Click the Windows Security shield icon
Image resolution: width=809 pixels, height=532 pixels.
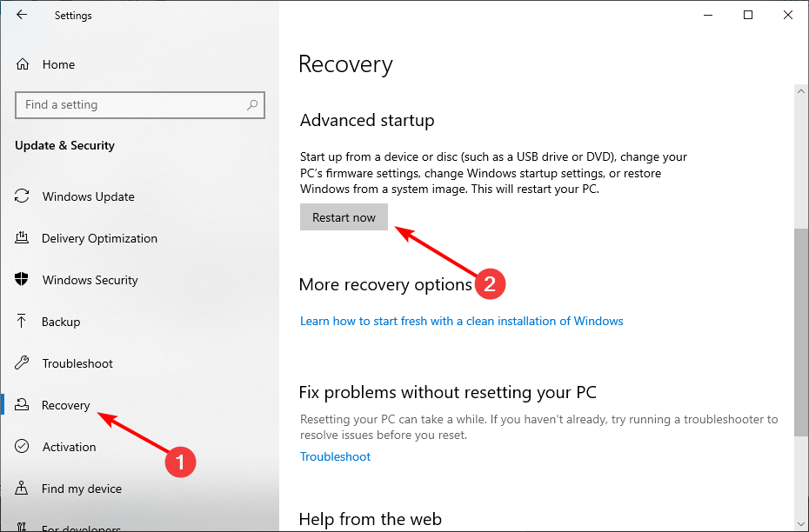(23, 280)
